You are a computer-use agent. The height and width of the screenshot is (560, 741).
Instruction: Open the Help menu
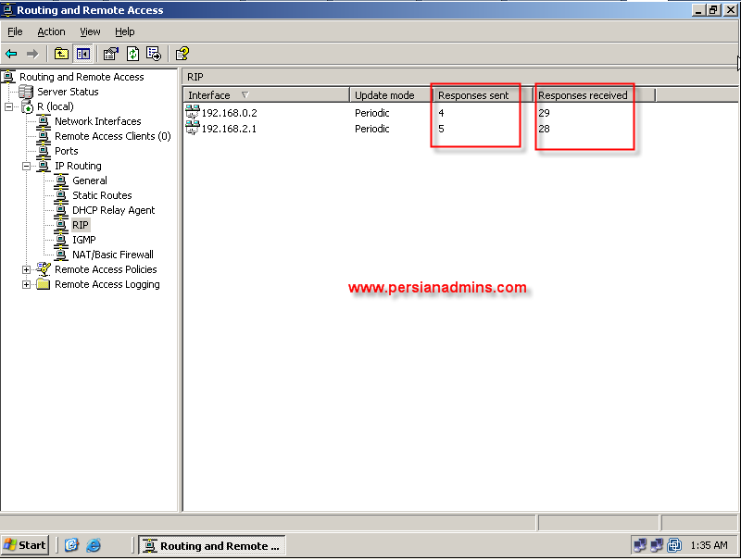pyautogui.click(x=125, y=31)
